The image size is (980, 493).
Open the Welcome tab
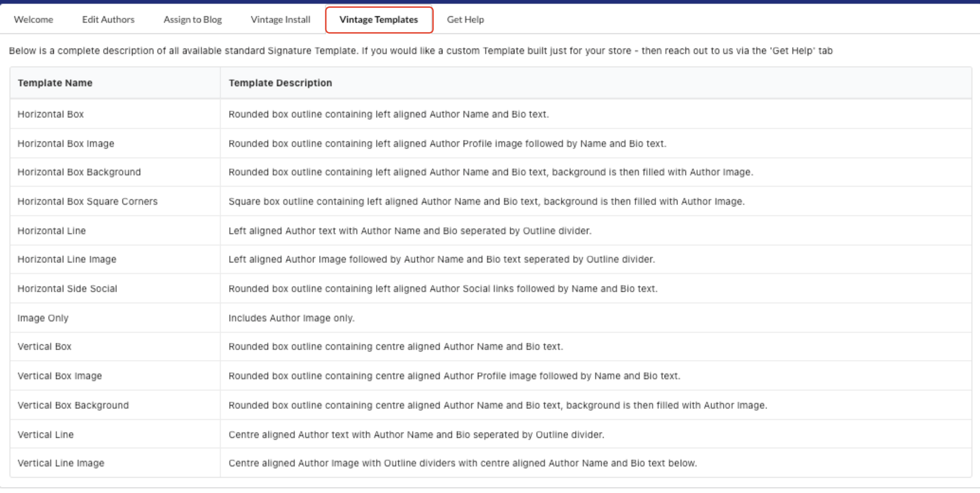click(34, 19)
